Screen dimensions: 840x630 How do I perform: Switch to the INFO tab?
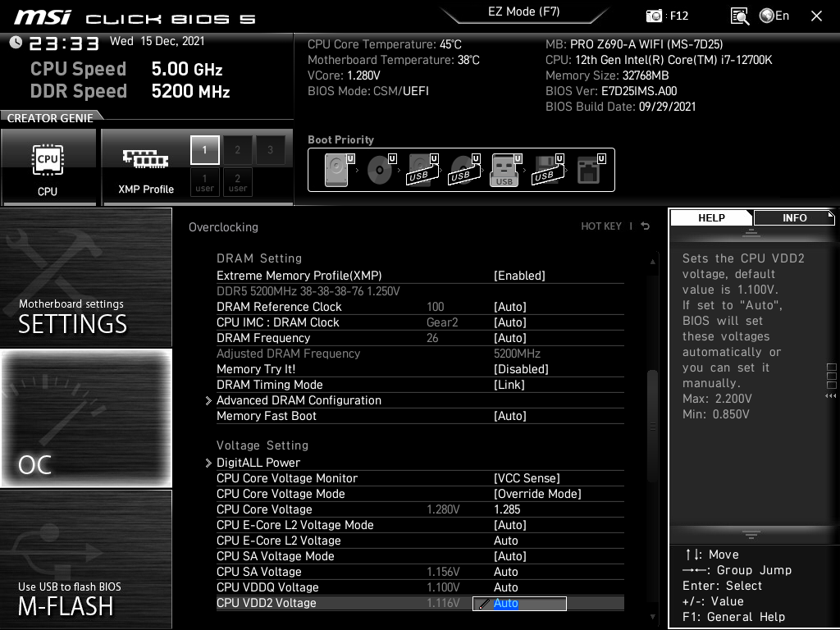click(794, 217)
